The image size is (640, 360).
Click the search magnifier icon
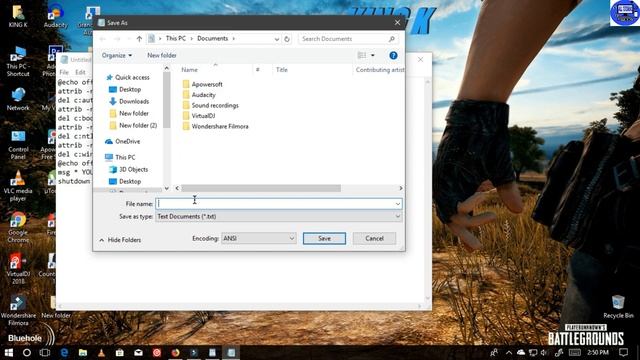391,39
